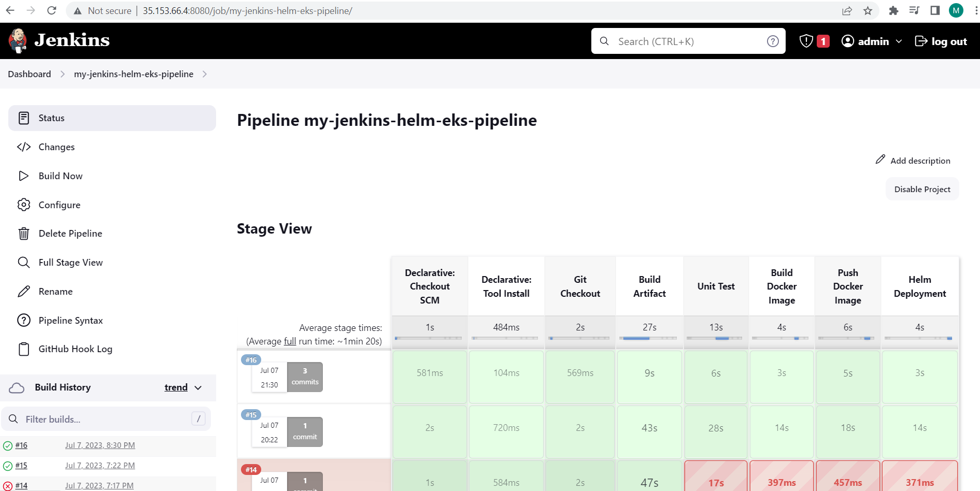Viewport: 980px width, 491px height.
Task: Click the share page icon in address bar
Action: click(x=847, y=10)
